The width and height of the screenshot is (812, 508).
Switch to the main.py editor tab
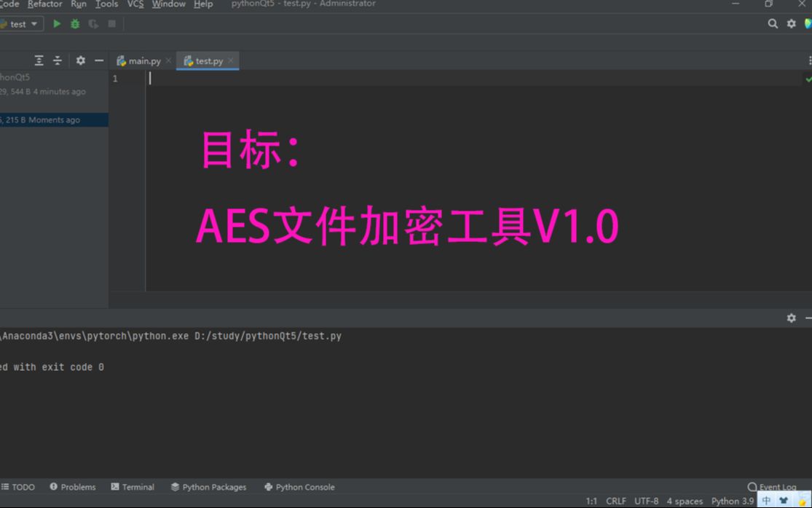pos(141,60)
